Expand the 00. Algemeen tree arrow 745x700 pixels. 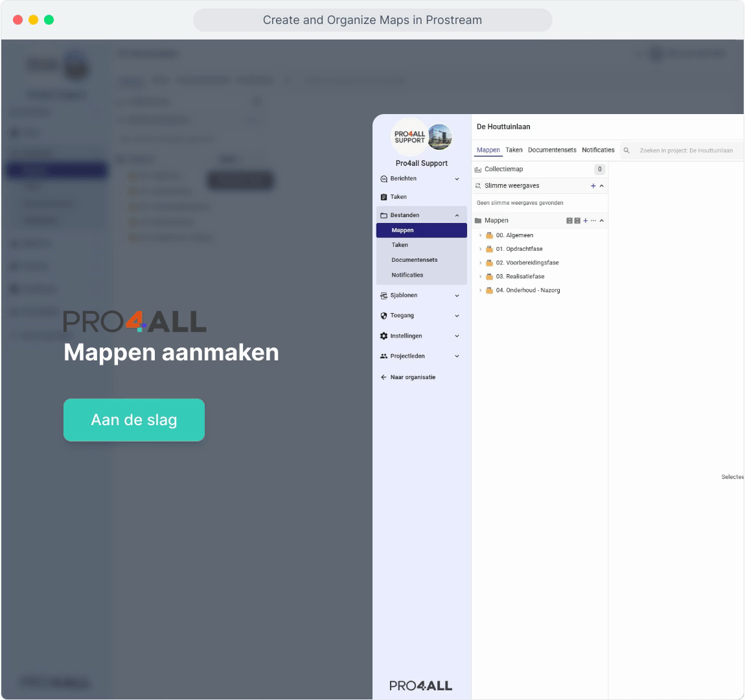pyautogui.click(x=480, y=236)
